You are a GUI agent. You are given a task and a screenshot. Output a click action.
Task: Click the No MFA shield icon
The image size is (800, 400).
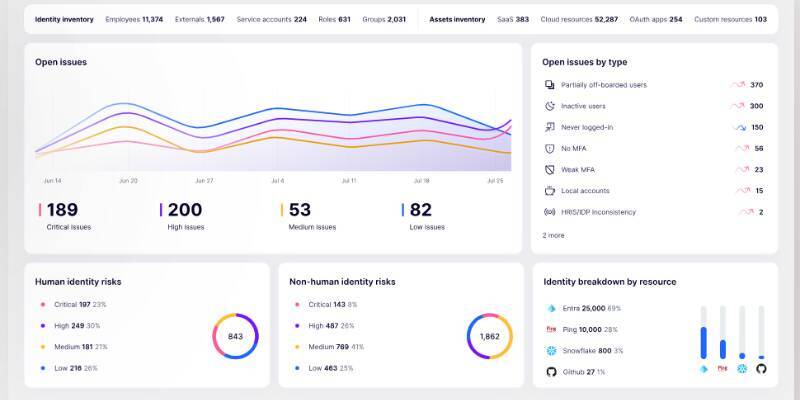point(549,148)
